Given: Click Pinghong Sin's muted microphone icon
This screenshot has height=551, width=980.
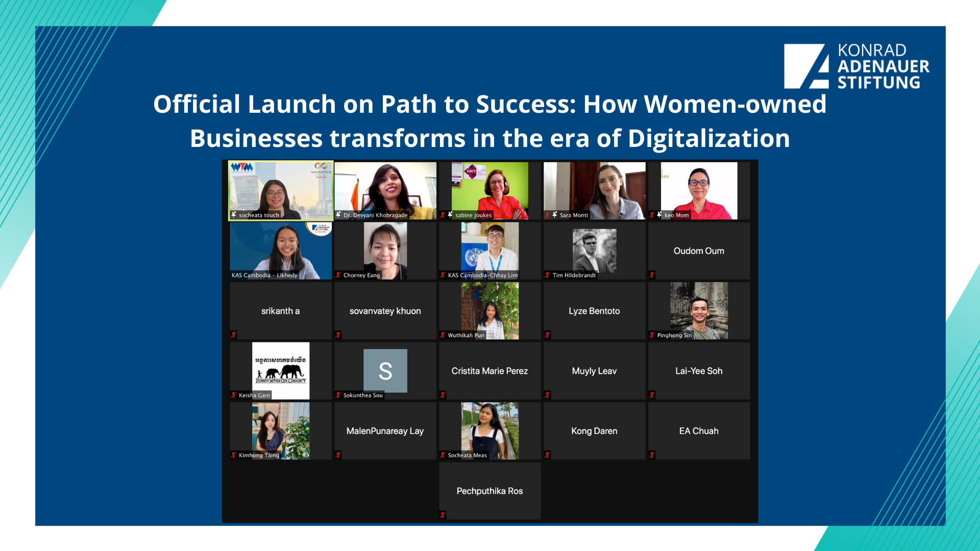Looking at the screenshot, I should tap(652, 335).
